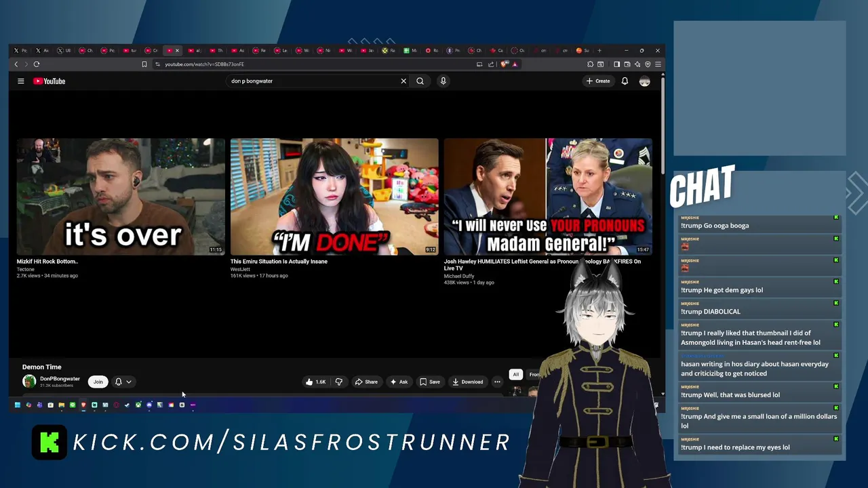Play the "I'M DONE" video thumbnail

(334, 197)
